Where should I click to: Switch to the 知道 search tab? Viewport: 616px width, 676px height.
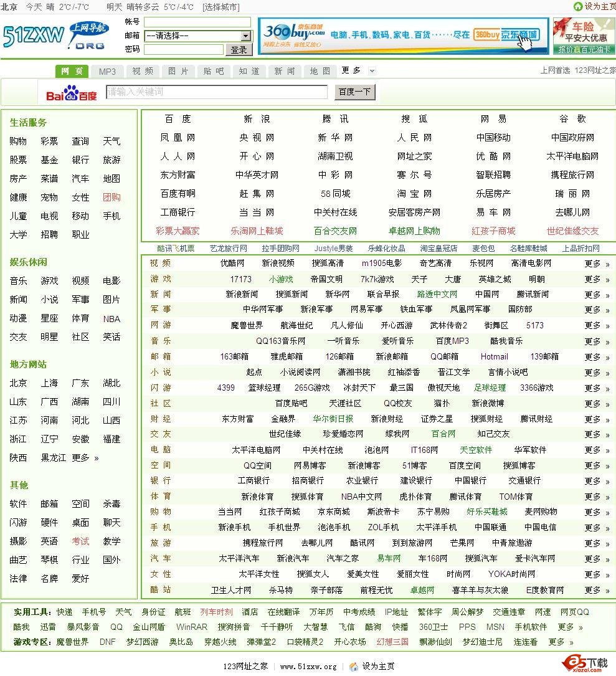249,71
